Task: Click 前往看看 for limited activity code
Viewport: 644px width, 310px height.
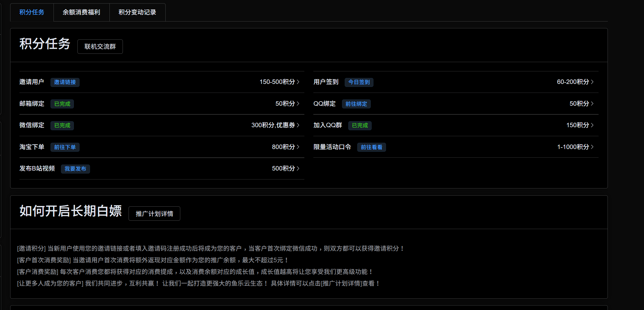Action: (x=371, y=147)
